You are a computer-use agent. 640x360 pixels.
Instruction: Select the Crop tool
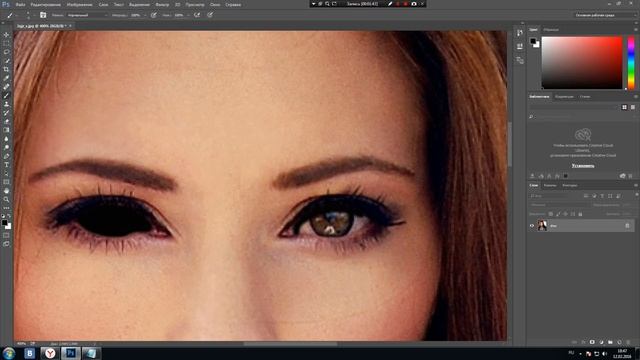(x=6, y=69)
